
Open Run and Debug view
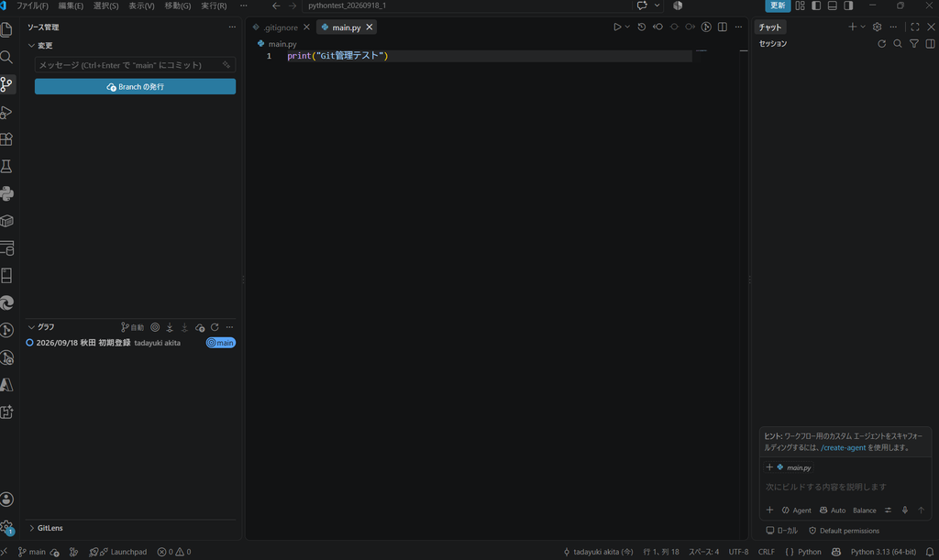click(6, 112)
